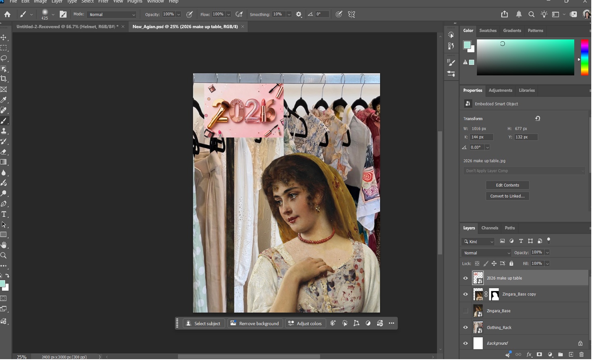Image resolution: width=611 pixels, height=364 pixels.
Task: Open the layer Opacity dropdown
Action: (547, 252)
